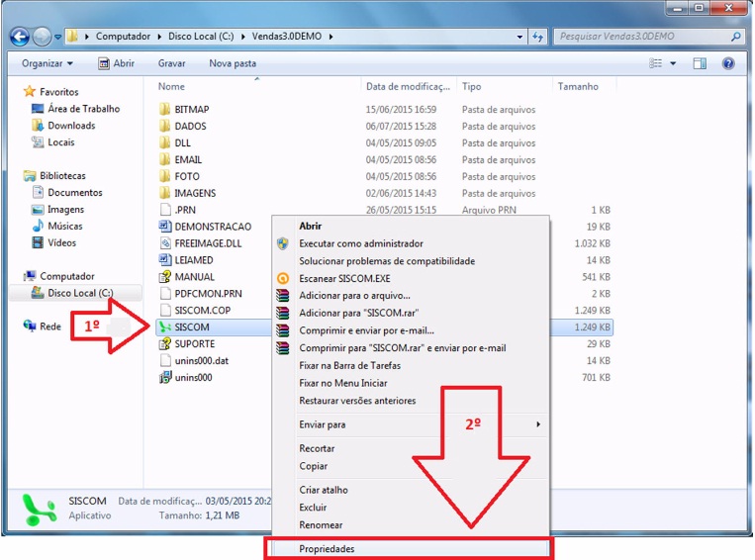Click the Disco Local (C:) breadcrumb
Viewport: 755px width, 560px height.
201,37
